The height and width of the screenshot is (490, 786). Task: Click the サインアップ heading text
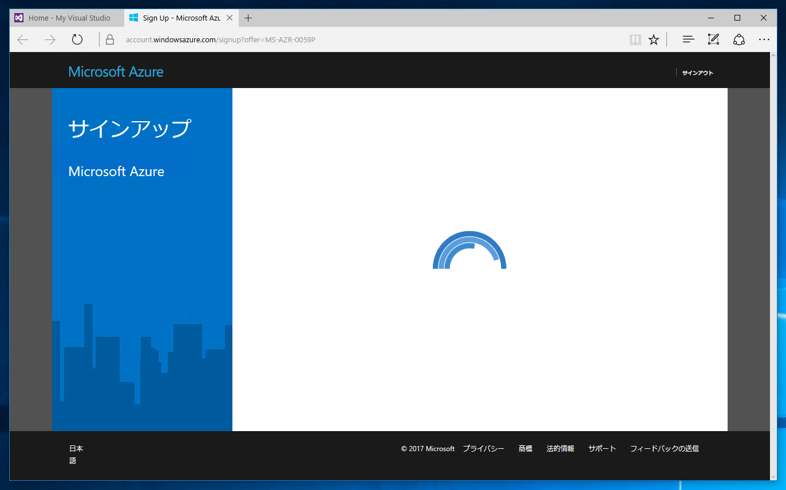tap(130, 129)
